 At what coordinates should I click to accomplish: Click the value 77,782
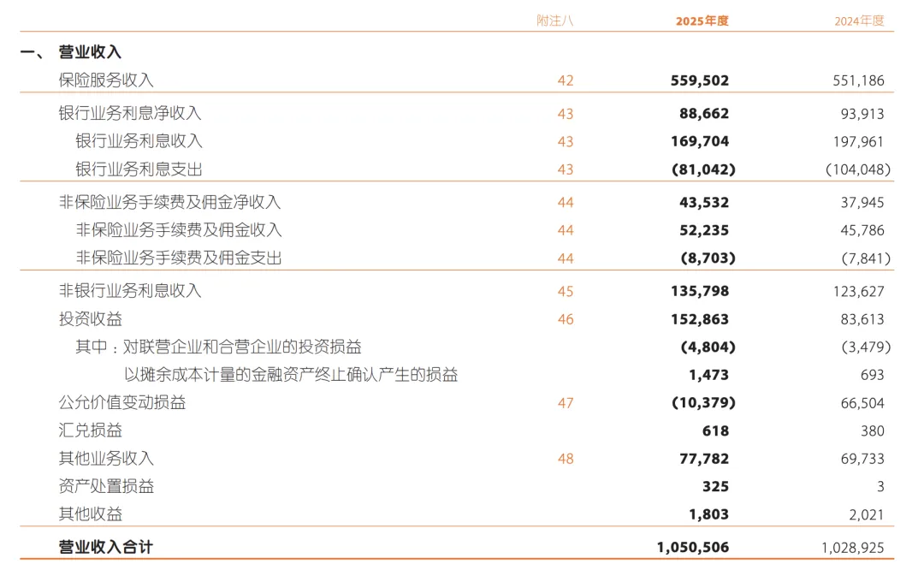[x=703, y=459]
